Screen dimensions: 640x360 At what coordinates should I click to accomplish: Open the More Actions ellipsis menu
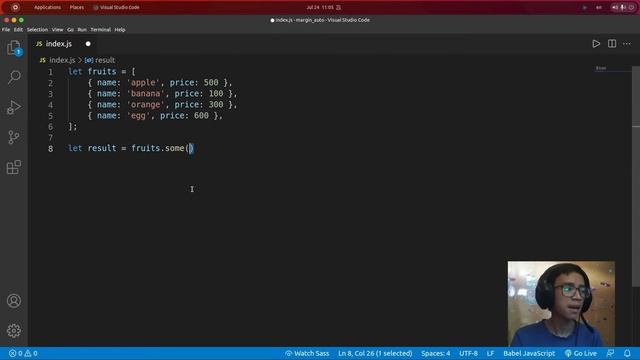coord(627,44)
